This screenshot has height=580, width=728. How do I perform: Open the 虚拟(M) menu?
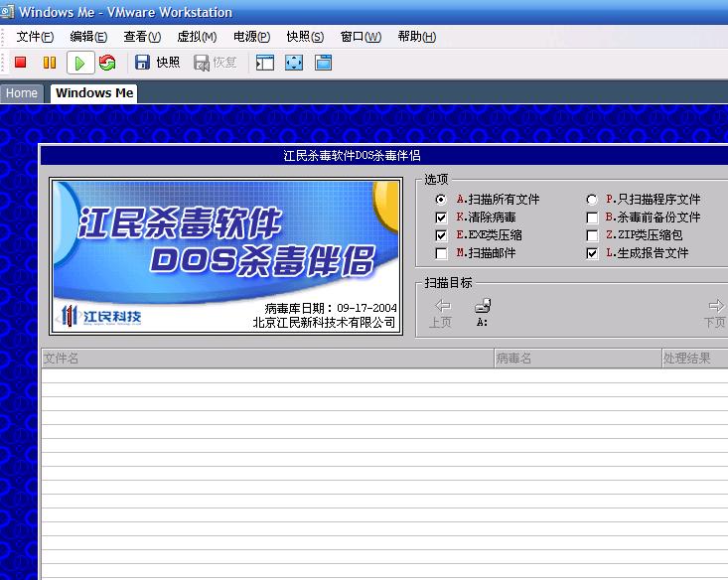pyautogui.click(x=197, y=36)
